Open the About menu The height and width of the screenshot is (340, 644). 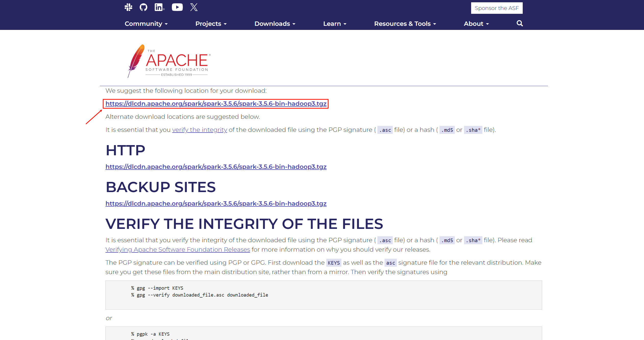(476, 24)
